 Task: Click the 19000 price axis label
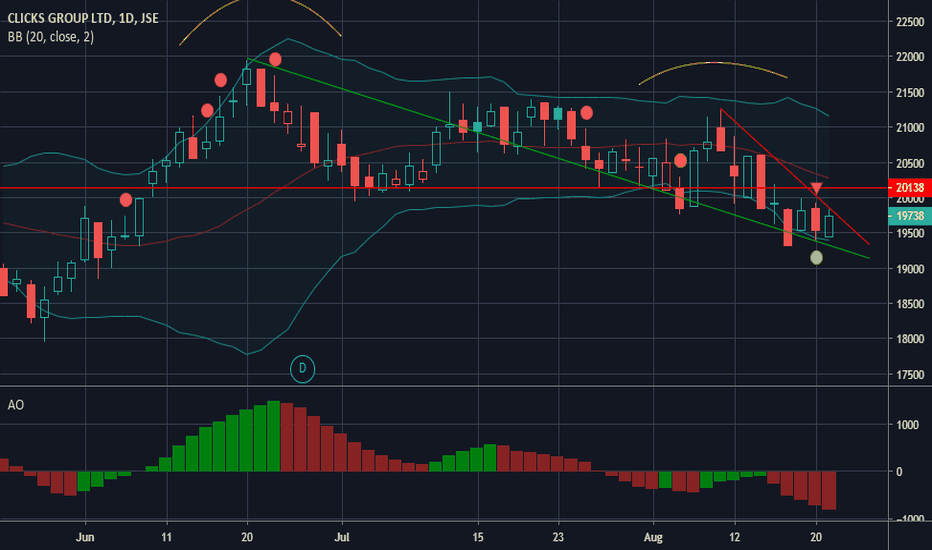[910, 269]
